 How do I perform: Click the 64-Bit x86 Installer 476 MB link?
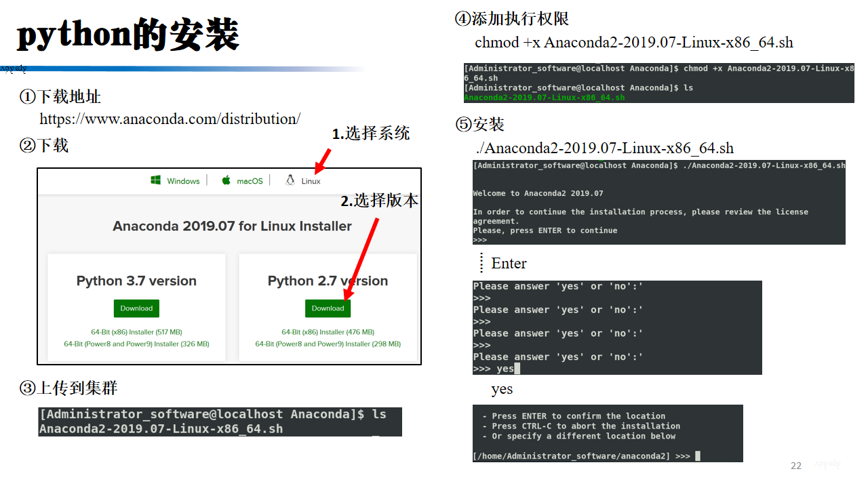point(328,331)
